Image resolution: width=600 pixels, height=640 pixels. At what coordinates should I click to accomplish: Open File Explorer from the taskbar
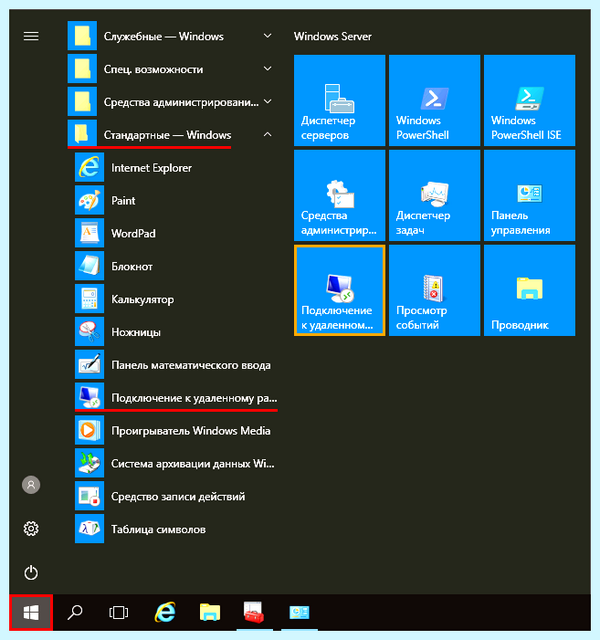(210, 613)
